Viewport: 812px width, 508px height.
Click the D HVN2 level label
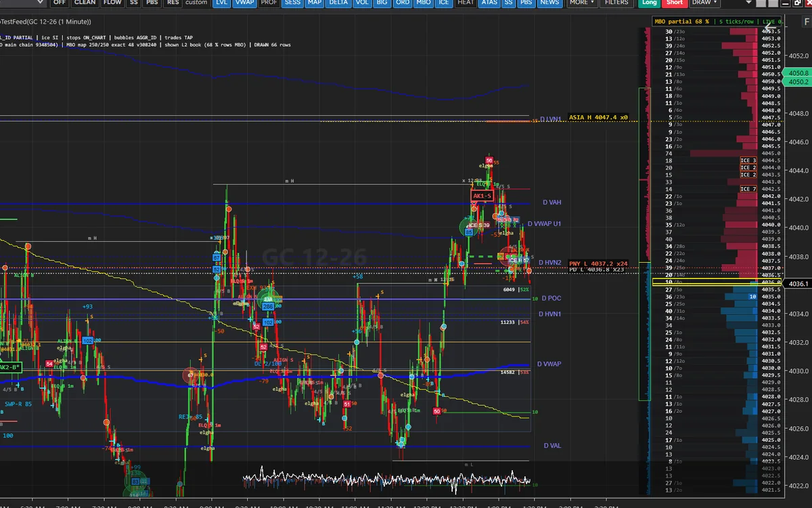550,262
